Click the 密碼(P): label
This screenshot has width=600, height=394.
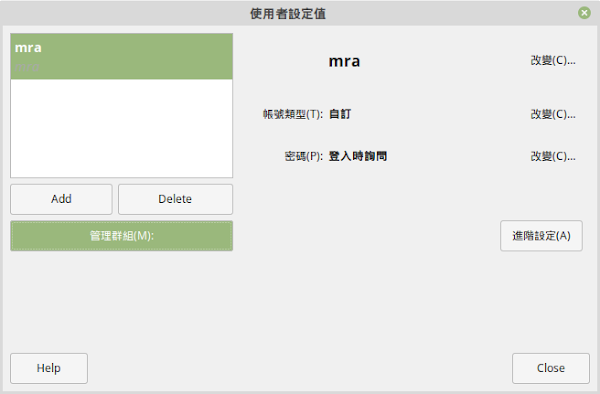click(x=304, y=156)
